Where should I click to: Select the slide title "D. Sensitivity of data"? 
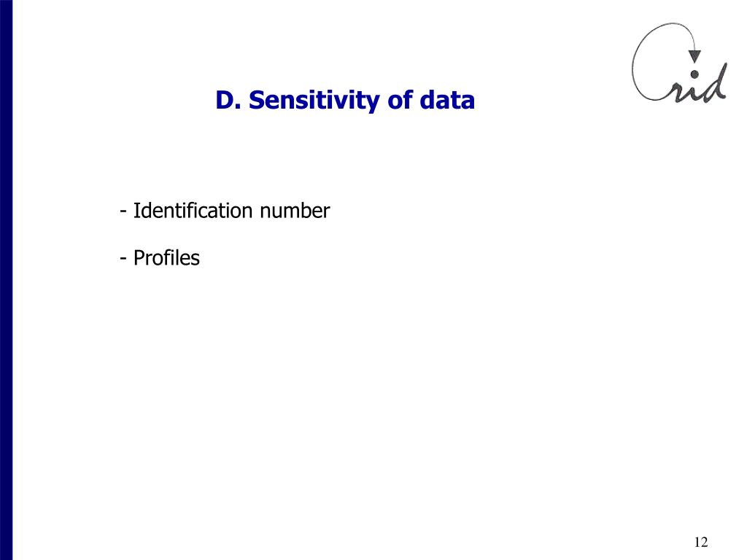point(345,100)
